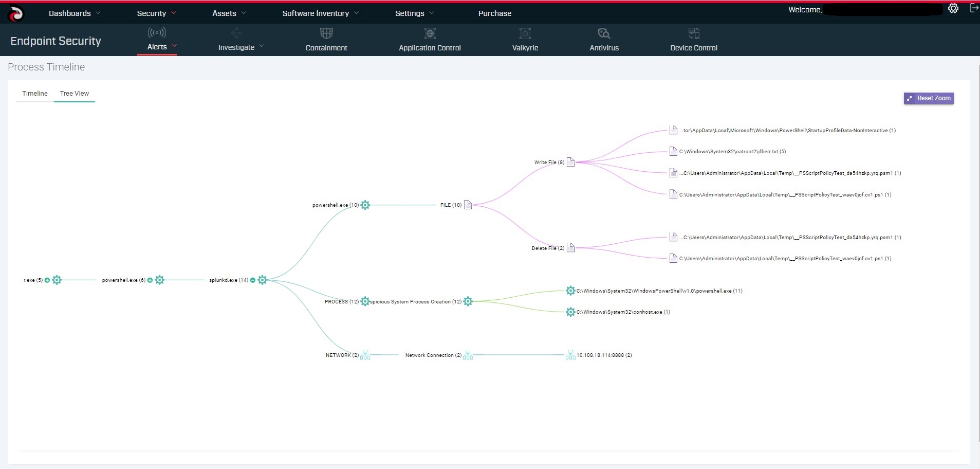The width and height of the screenshot is (980, 469).
Task: Click the Suspicious System Process Creation gear icon
Action: (x=468, y=301)
